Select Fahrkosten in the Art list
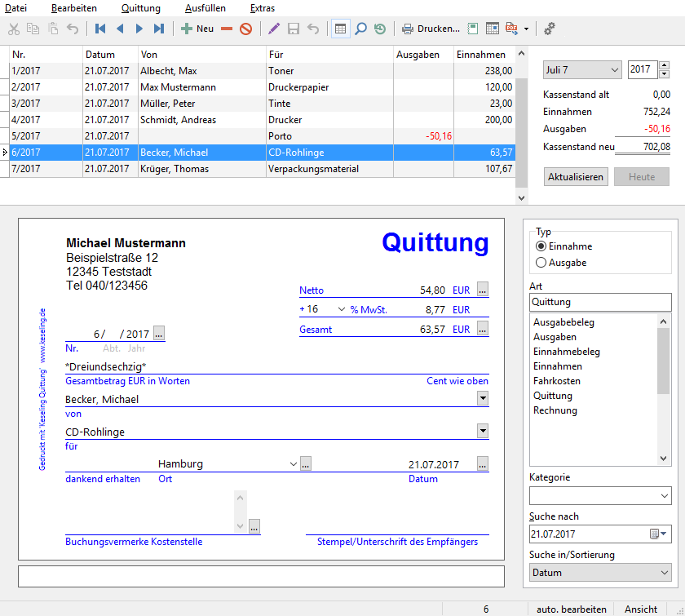The image size is (685, 616). 557,381
